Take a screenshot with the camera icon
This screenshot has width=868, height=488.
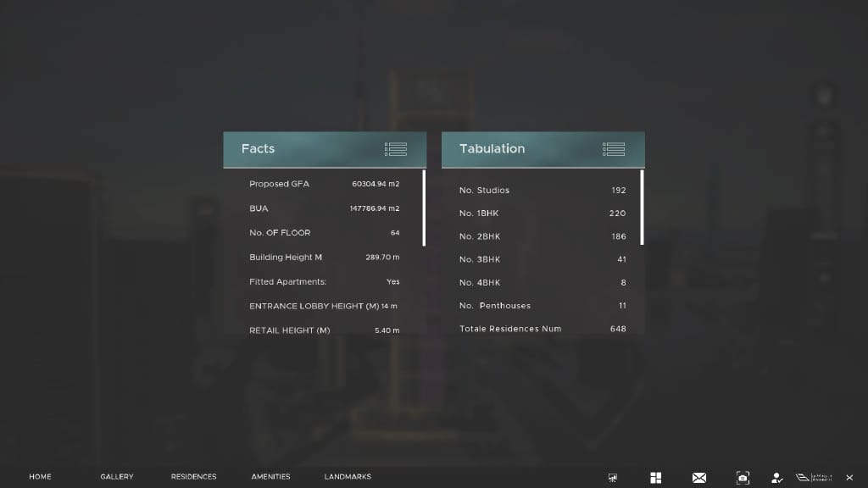tap(743, 478)
